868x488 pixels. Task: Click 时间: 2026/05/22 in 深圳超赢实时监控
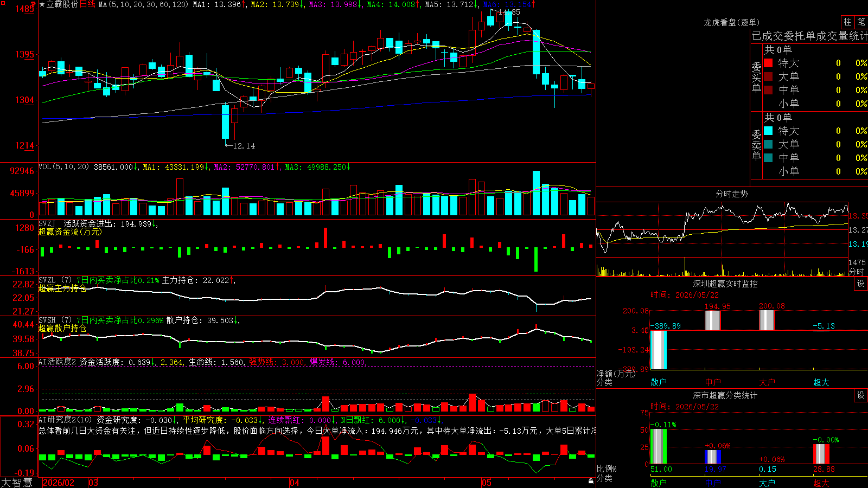(x=685, y=295)
